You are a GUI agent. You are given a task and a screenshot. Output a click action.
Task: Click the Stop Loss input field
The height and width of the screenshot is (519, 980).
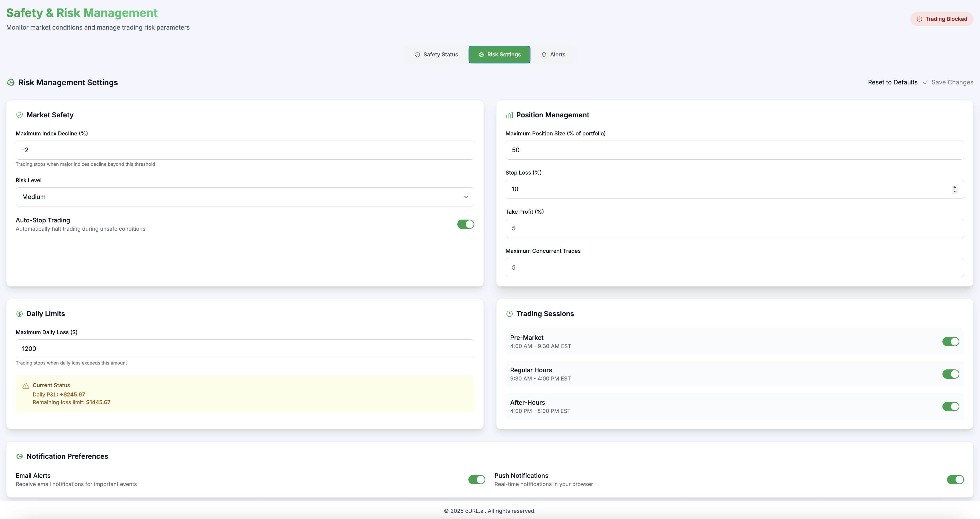coord(734,189)
